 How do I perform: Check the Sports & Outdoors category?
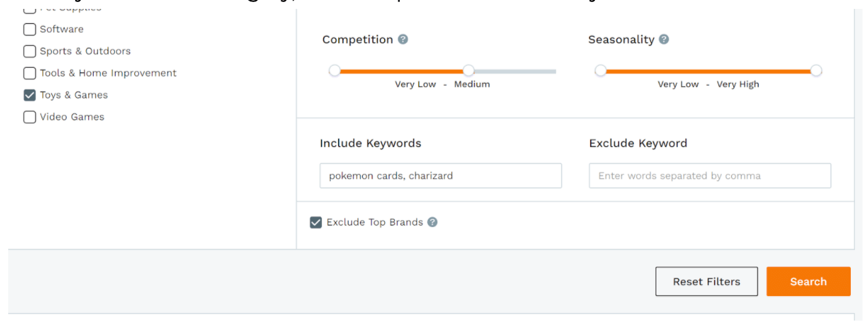click(x=29, y=51)
